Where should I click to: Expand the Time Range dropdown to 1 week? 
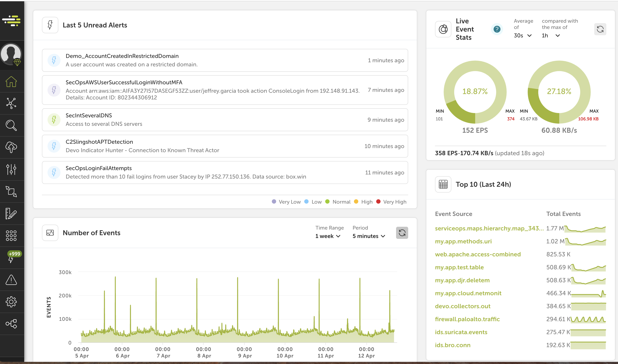click(327, 236)
